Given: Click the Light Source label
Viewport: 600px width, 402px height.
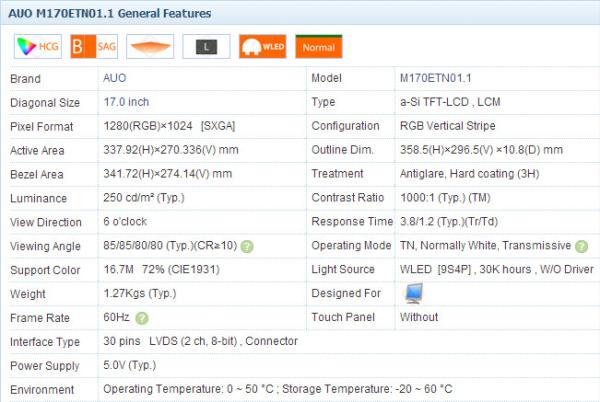Looking at the screenshot, I should tap(343, 270).
